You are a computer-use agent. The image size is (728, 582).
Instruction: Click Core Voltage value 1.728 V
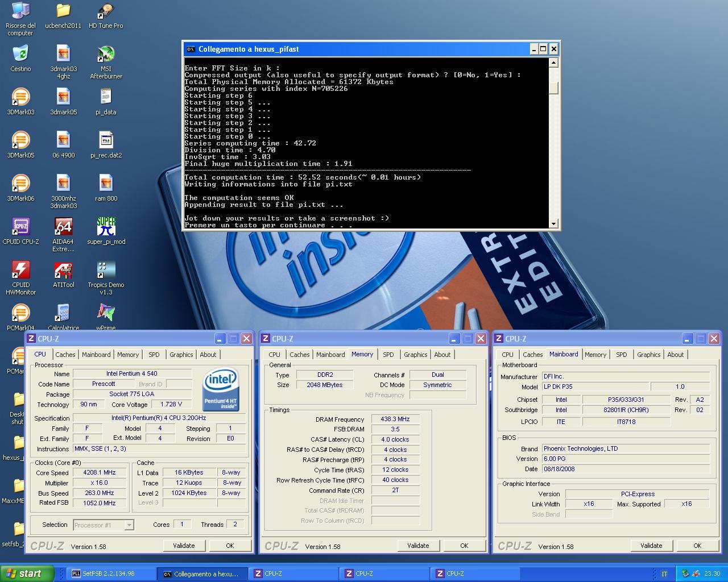coord(171,405)
